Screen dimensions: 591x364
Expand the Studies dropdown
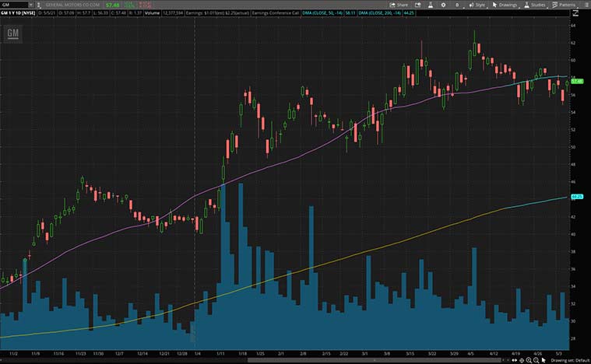pyautogui.click(x=534, y=5)
